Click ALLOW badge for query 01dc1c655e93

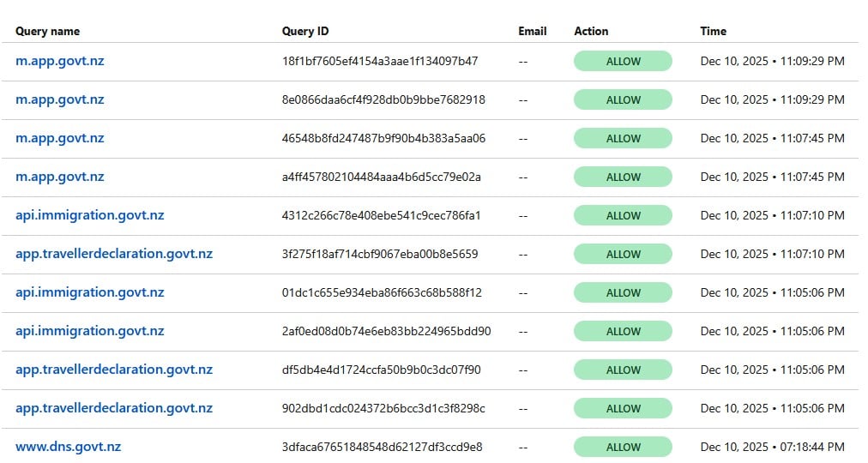(623, 292)
